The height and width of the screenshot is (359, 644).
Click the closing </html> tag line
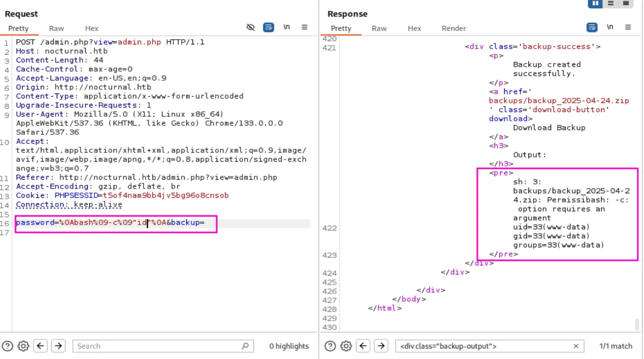click(385, 308)
